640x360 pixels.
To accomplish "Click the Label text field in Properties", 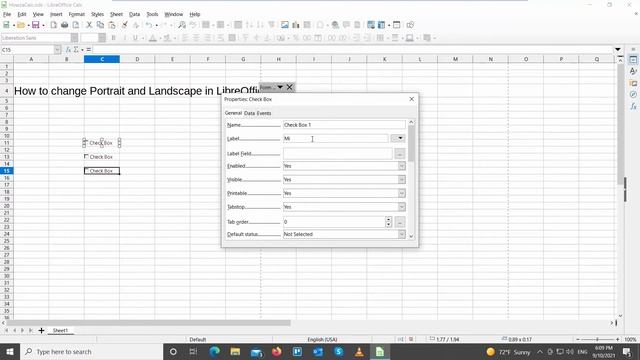I will tap(336, 139).
